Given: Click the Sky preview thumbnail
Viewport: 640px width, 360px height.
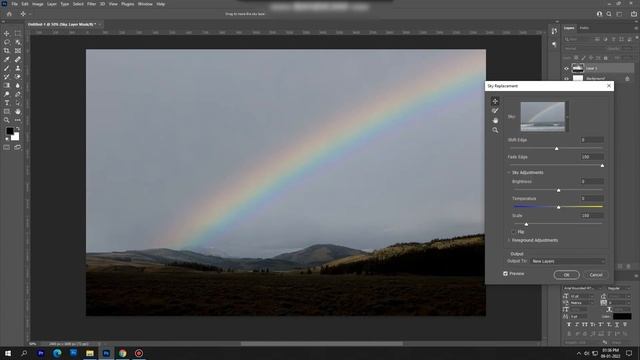Looking at the screenshot, I should [542, 117].
